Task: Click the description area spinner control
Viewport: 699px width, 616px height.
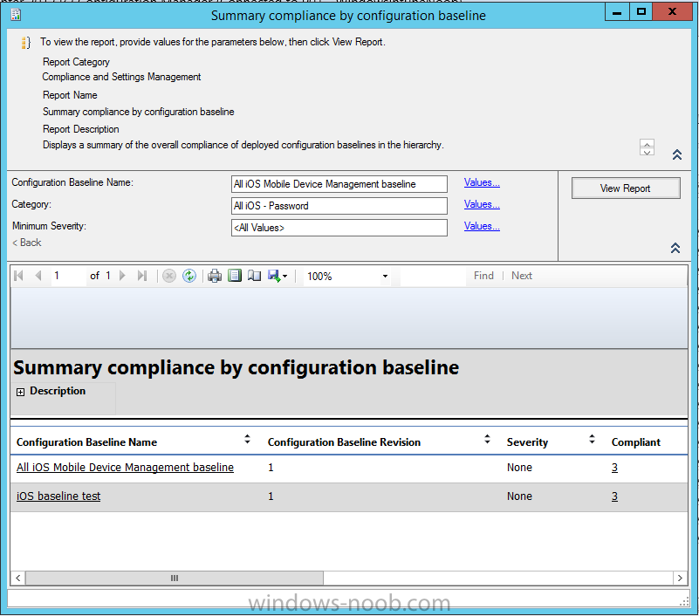Action: pos(647,147)
